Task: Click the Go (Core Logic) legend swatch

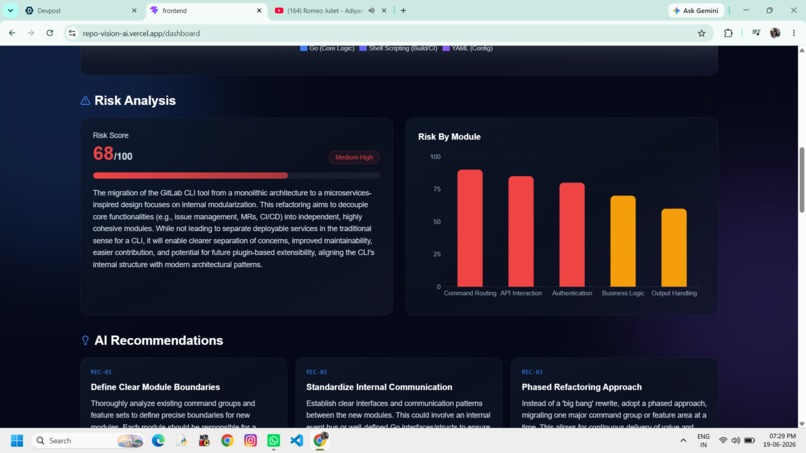Action: coord(303,48)
